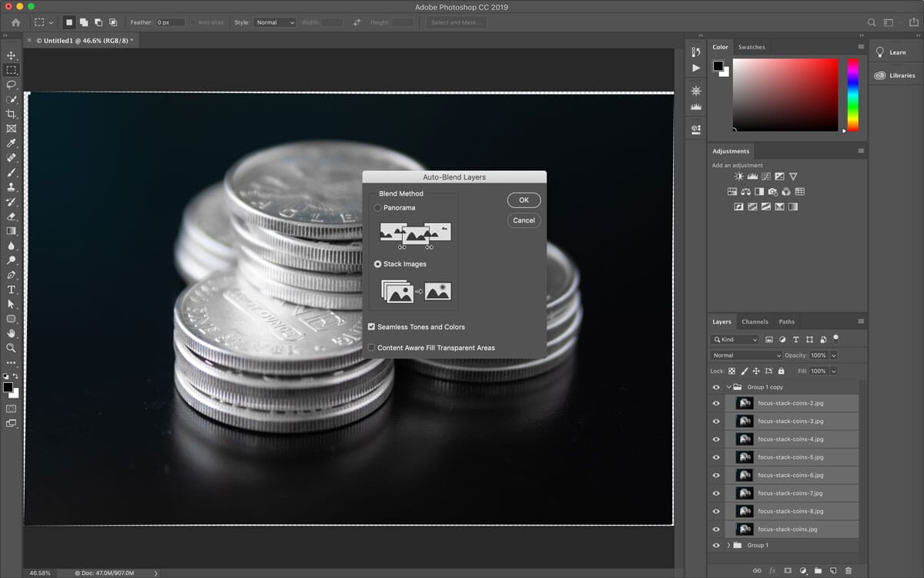Open the Style dropdown in options bar
This screenshot has width=924, height=578.
275,22
